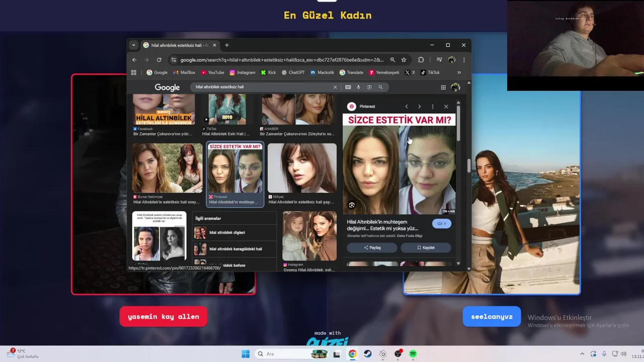Show more bookmarks with the double chevron
This screenshot has height=362, width=644.
pyautogui.click(x=459, y=72)
